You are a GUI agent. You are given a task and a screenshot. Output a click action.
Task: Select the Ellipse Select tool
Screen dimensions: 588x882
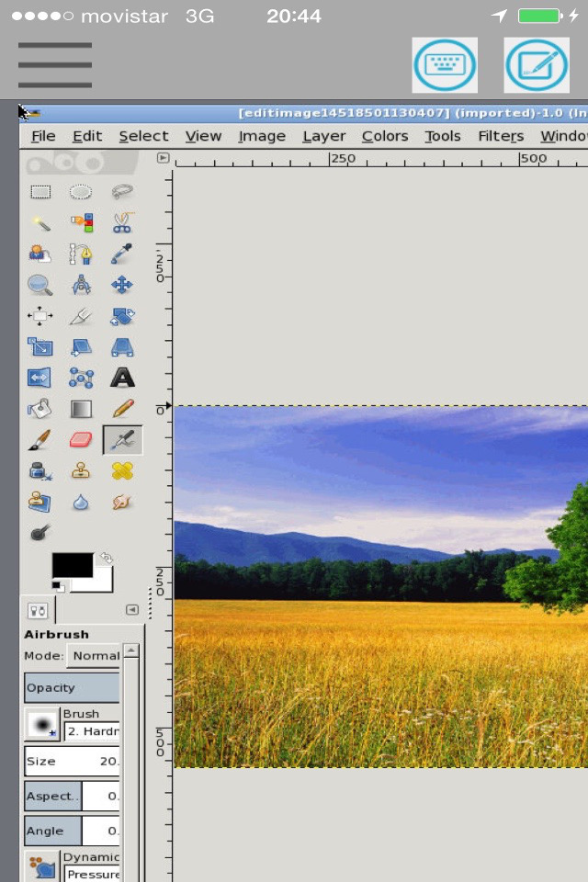[81, 192]
